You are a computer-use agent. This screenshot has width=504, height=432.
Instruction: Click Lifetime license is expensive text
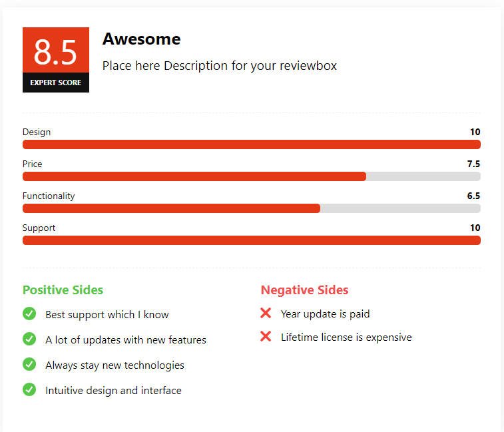coord(346,337)
